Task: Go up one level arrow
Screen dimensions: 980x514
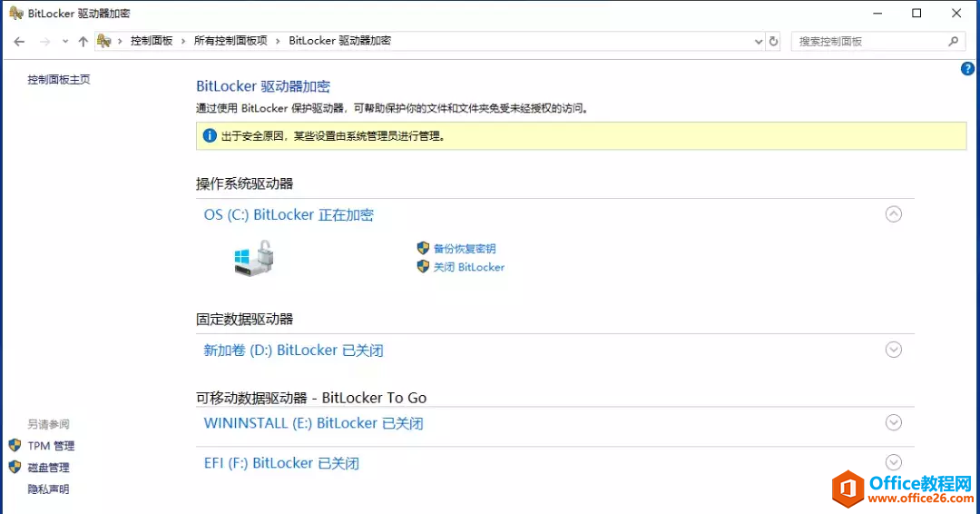Action: (x=83, y=42)
